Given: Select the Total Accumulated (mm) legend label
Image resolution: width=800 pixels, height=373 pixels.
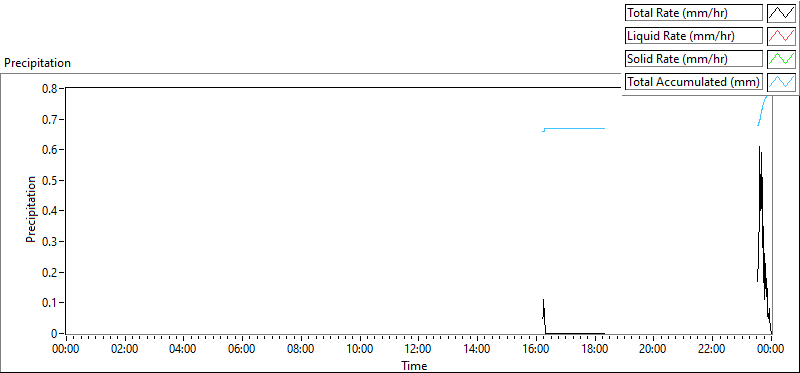Looking at the screenshot, I should pyautogui.click(x=694, y=82).
